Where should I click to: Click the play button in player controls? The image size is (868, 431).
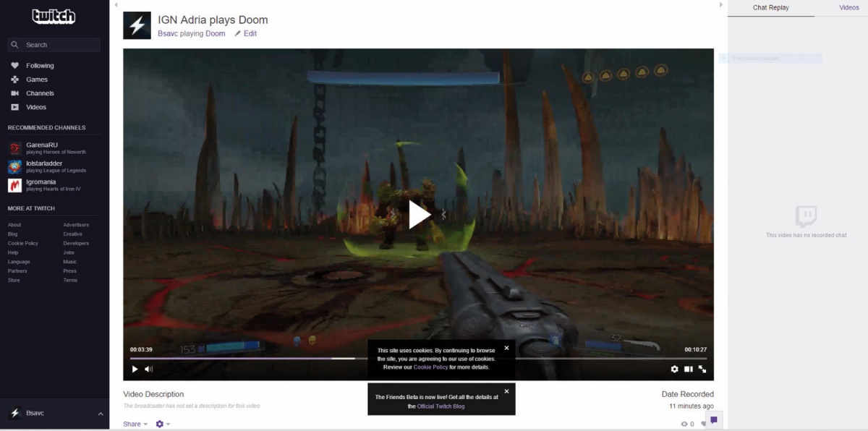135,369
